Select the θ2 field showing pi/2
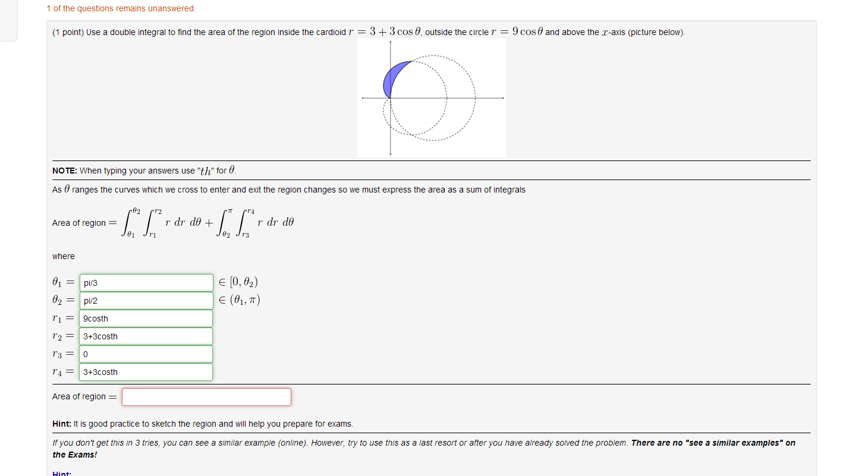The height and width of the screenshot is (476, 868). pyautogui.click(x=146, y=300)
